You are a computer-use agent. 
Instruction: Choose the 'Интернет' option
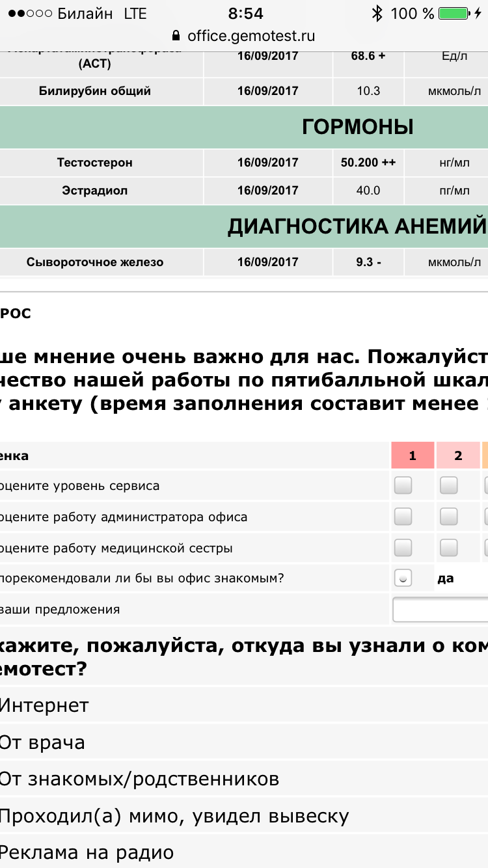pos(44,705)
